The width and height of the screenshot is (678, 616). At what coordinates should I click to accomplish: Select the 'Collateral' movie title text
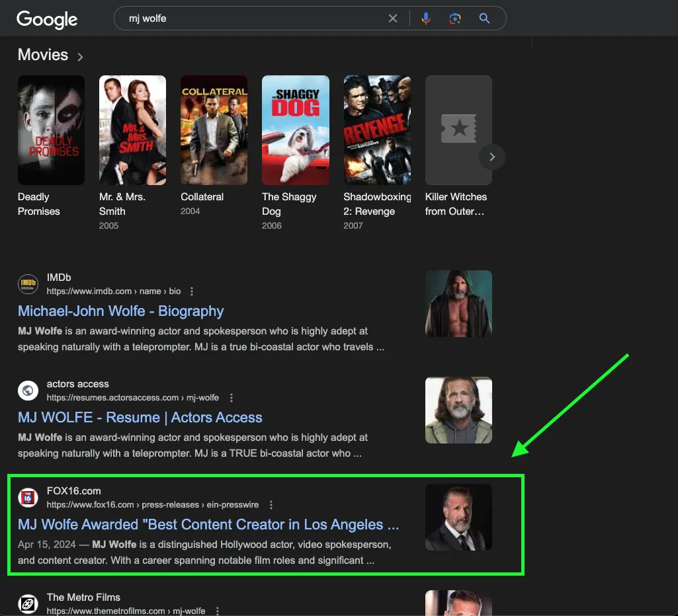202,196
